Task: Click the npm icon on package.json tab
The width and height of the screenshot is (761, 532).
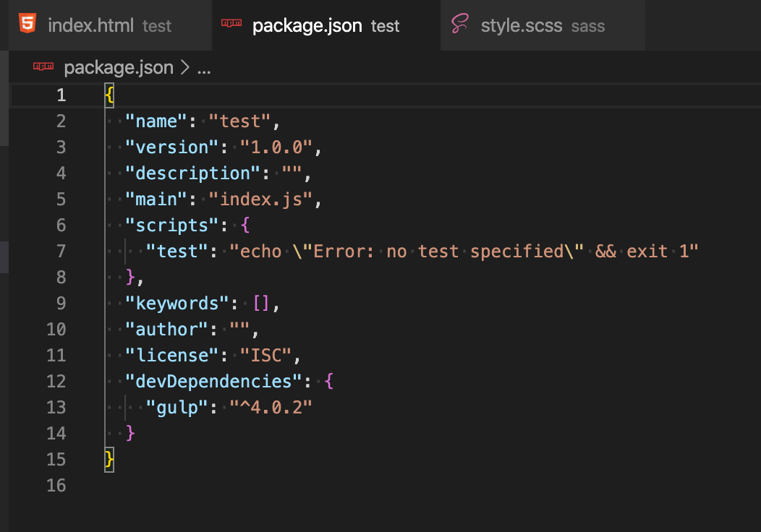Action: tap(231, 25)
